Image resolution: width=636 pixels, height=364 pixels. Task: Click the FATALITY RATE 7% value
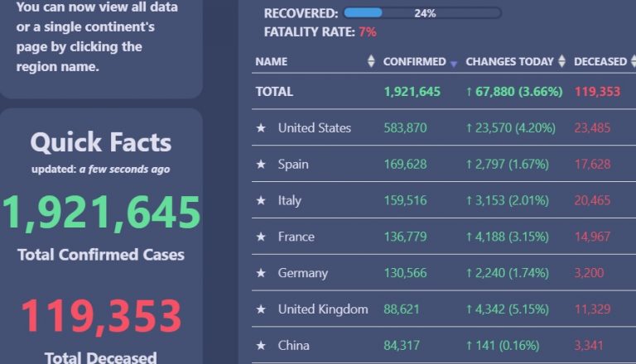pos(368,31)
